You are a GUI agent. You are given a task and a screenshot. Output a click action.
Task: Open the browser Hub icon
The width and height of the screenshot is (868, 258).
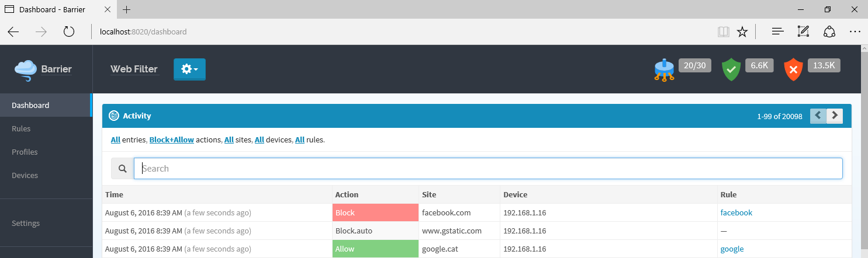777,32
